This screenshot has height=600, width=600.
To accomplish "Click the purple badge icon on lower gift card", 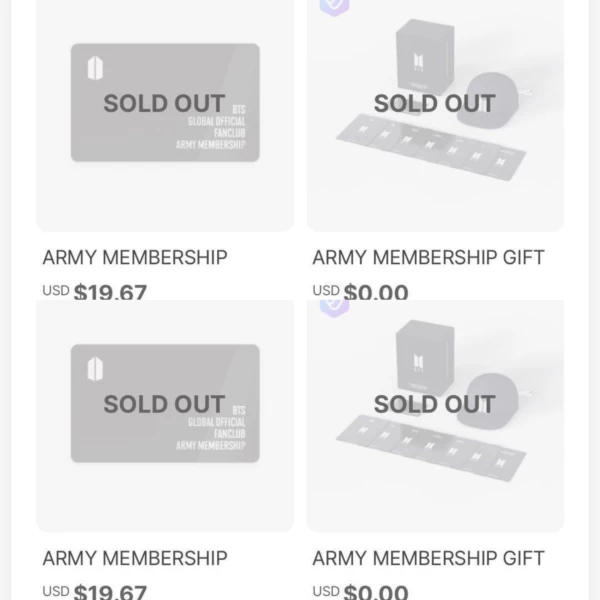I will pyautogui.click(x=334, y=304).
